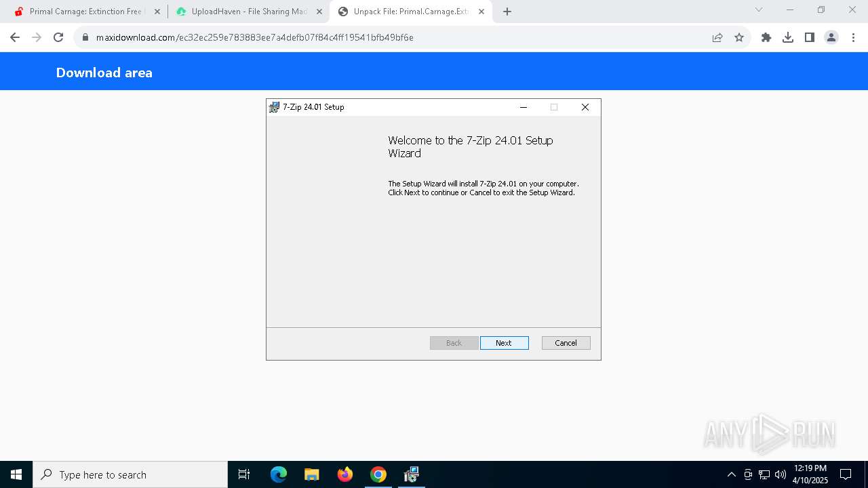Image resolution: width=868 pixels, height=488 pixels.
Task: Go forward in browser history
Action: tap(37, 37)
